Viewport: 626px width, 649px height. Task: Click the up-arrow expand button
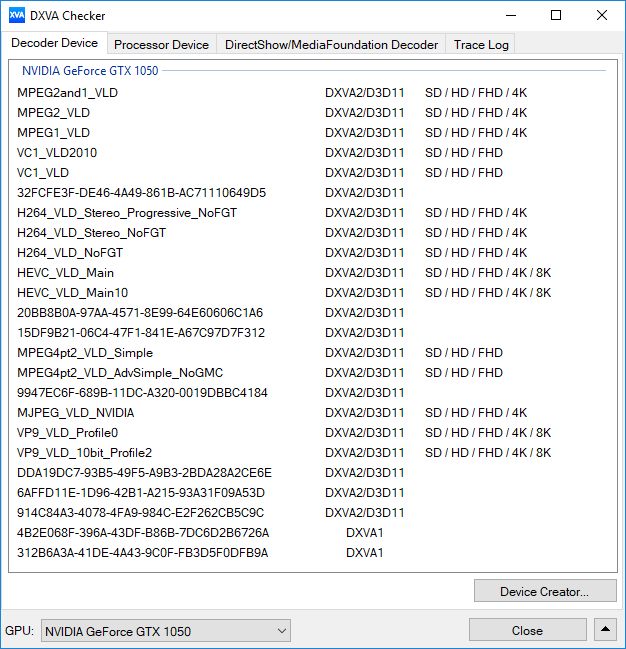tap(605, 630)
